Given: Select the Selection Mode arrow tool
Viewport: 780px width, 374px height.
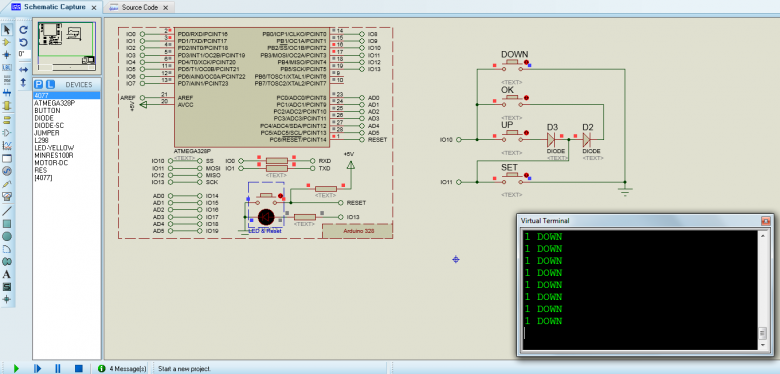Looking at the screenshot, I should (x=6, y=29).
